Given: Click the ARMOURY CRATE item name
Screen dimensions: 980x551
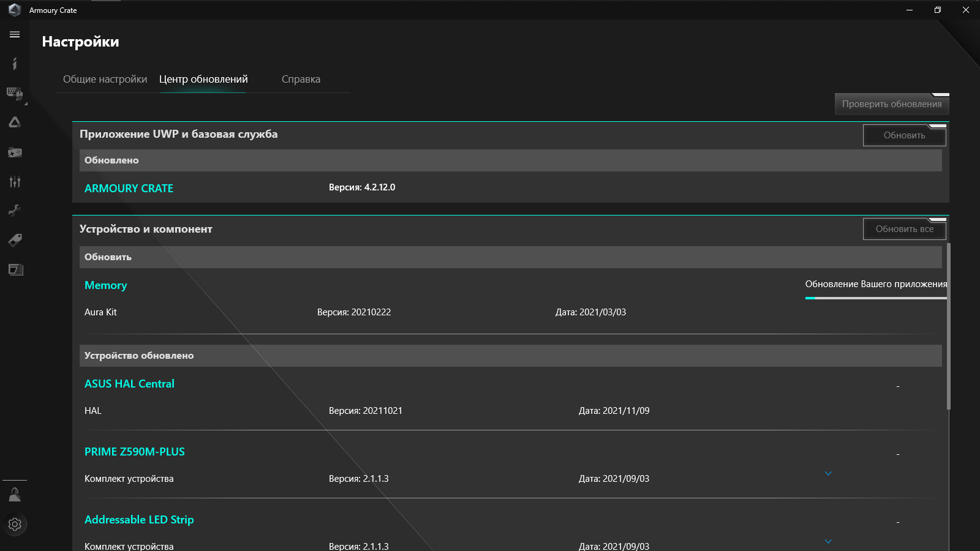Looking at the screenshot, I should tap(129, 189).
